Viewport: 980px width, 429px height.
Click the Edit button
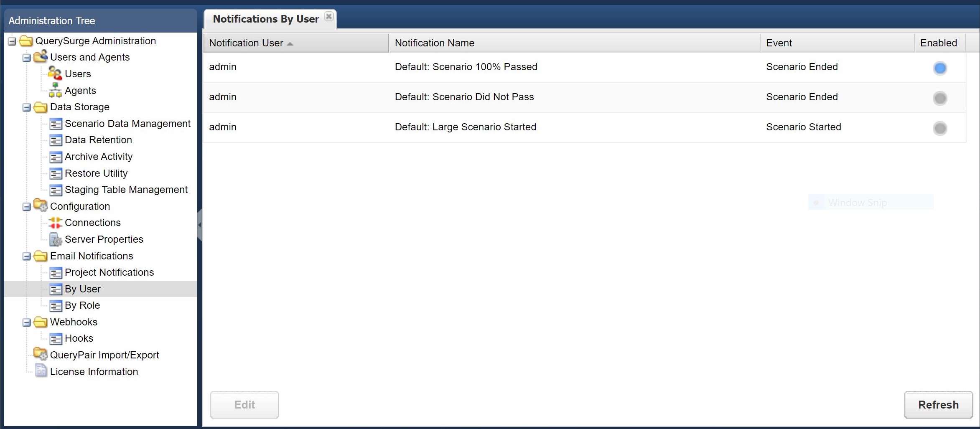[244, 404]
